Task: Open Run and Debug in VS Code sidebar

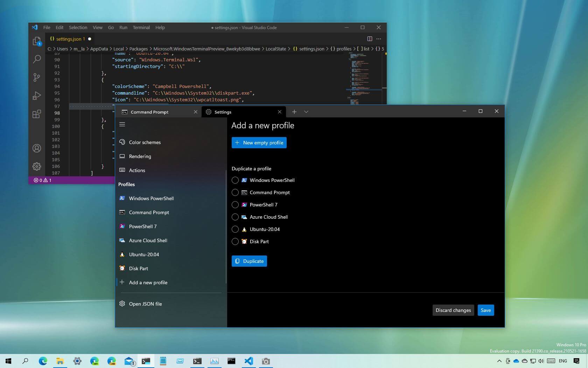Action: point(37,95)
